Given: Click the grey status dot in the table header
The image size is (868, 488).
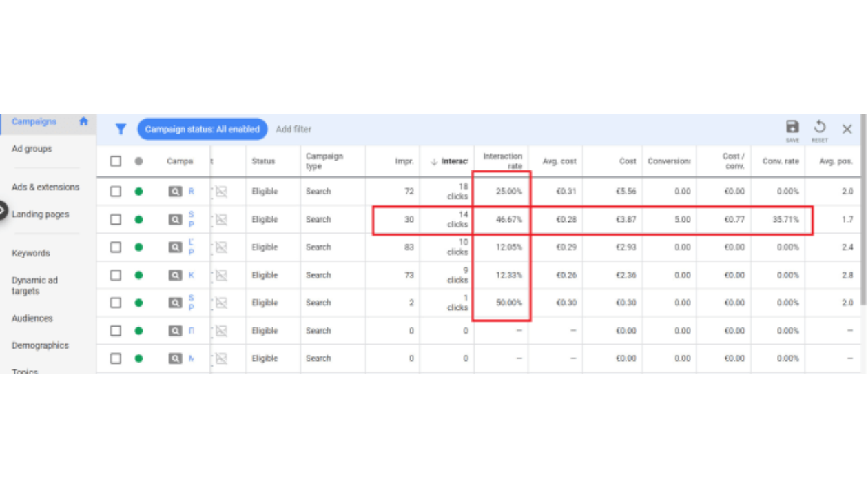Looking at the screenshot, I should (x=138, y=161).
